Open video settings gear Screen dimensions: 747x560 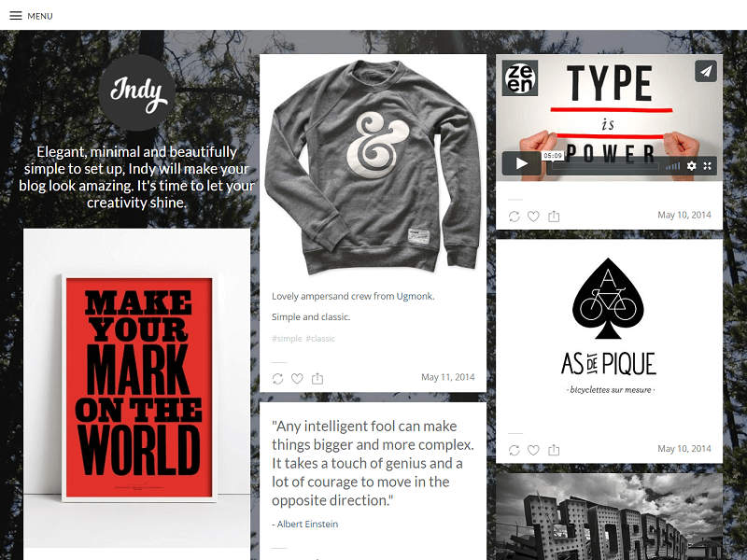pos(691,166)
